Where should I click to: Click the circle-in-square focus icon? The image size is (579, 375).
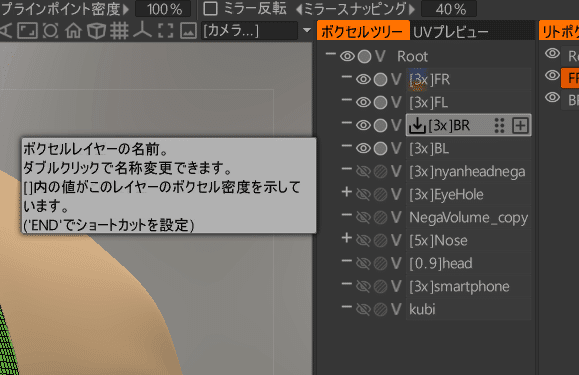click(51, 31)
